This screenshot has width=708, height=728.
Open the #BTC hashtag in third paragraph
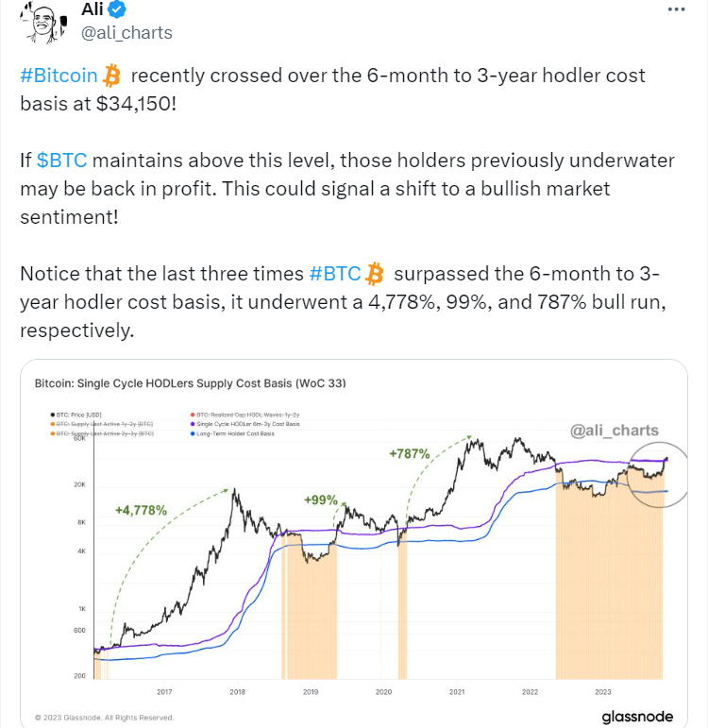(335, 274)
